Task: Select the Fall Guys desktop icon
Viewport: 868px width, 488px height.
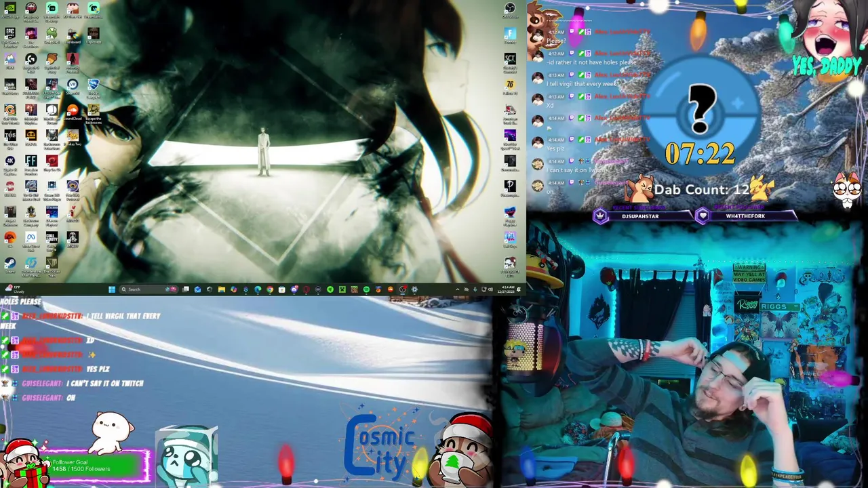Action: 510,239
